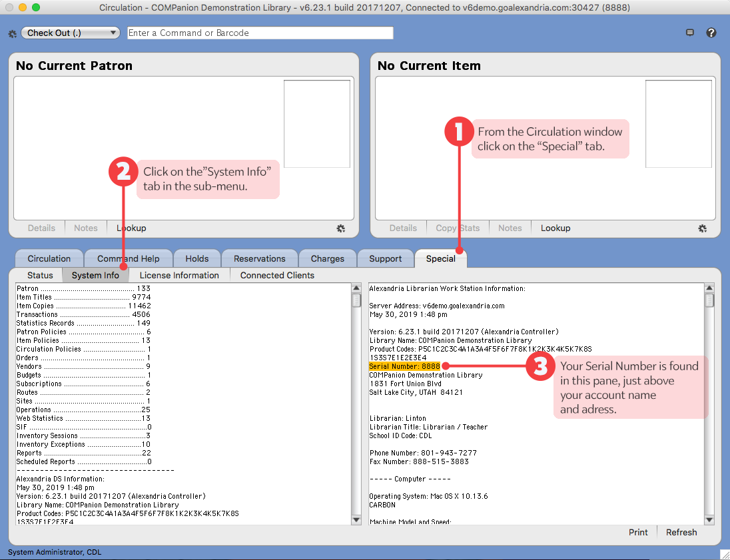Switch to the Reservations tab
Viewport: 730px width, 560px height.
click(x=259, y=258)
